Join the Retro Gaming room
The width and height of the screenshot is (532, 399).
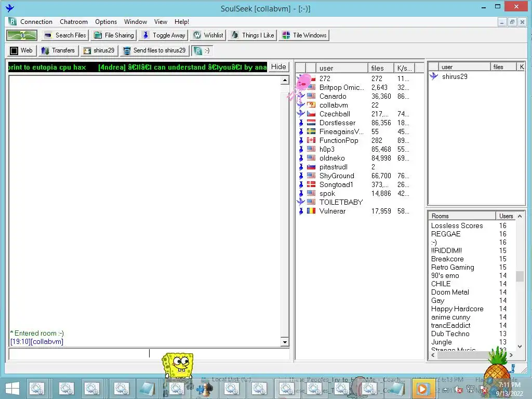453,268
